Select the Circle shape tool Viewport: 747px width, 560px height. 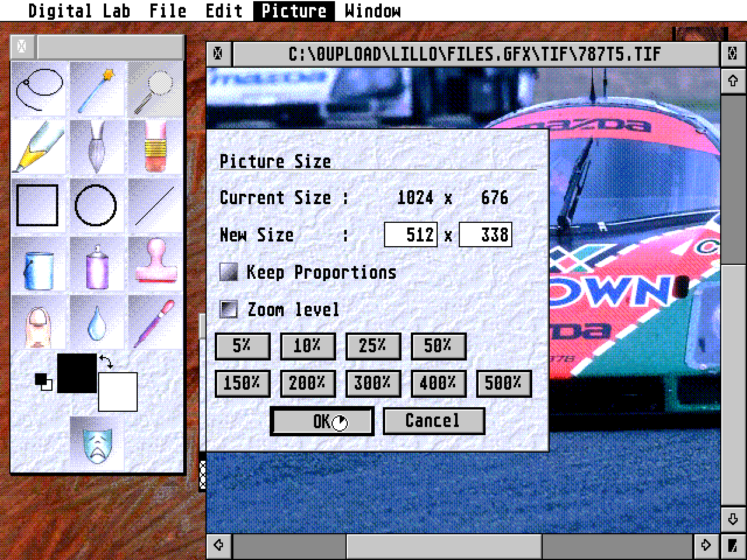96,205
